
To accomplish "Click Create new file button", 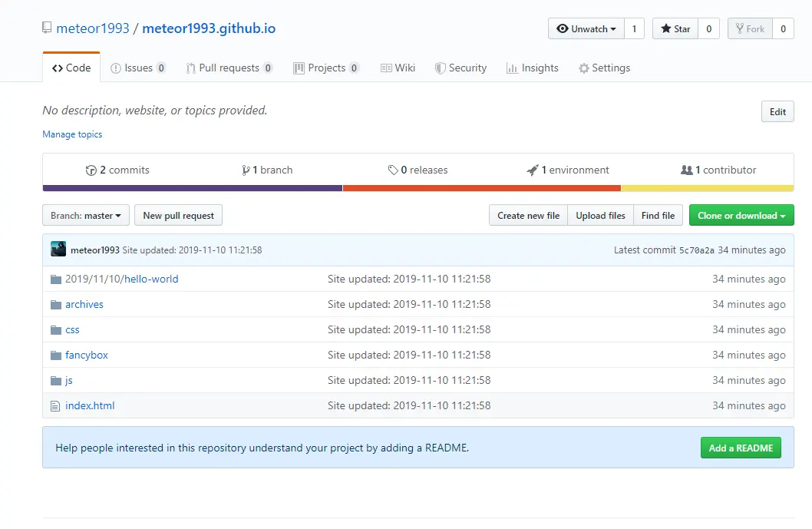I will point(528,215).
